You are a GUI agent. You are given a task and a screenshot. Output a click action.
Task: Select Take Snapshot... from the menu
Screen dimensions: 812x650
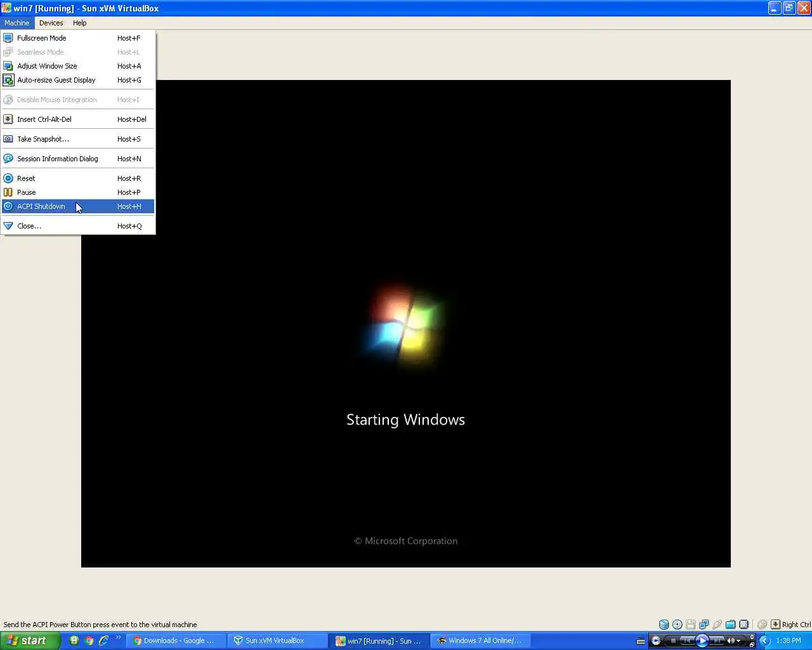click(78, 139)
